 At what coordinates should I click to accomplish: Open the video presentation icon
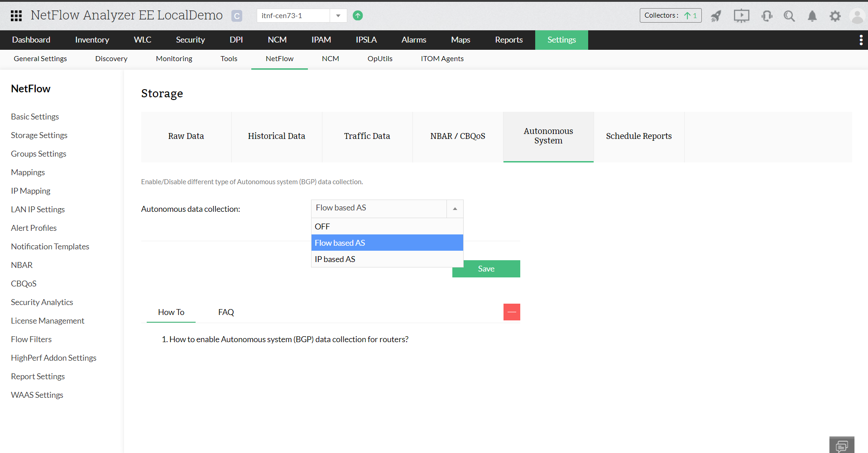click(742, 16)
